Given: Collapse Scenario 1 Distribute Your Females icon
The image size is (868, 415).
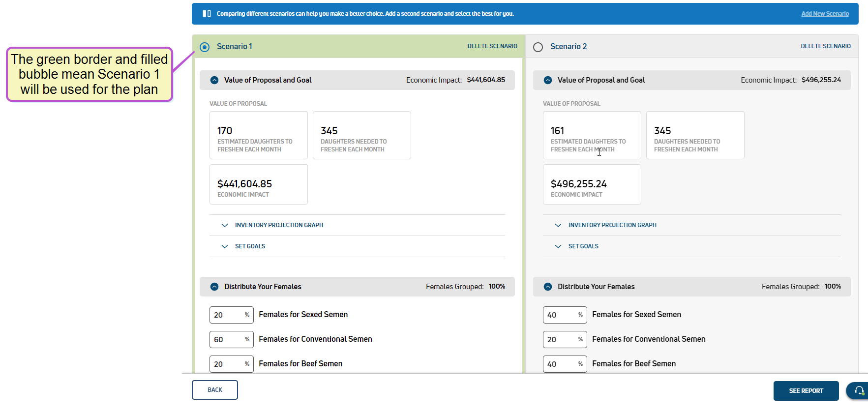Looking at the screenshot, I should [x=214, y=287].
